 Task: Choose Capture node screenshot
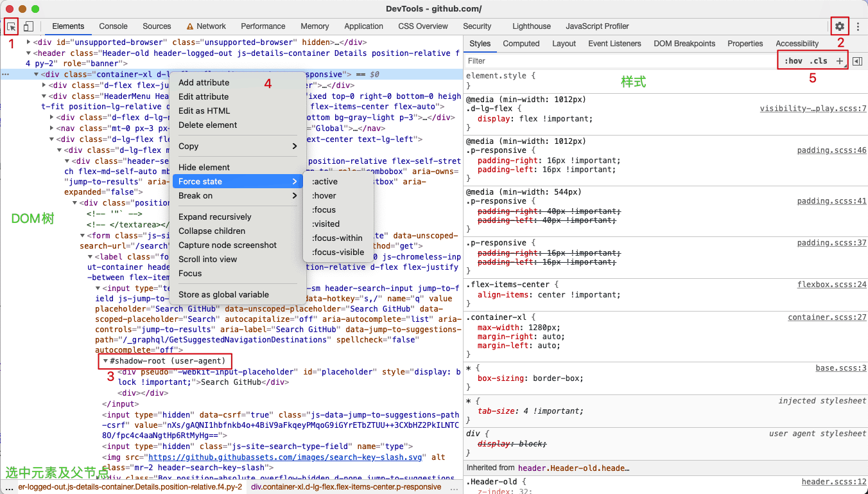tap(238, 245)
